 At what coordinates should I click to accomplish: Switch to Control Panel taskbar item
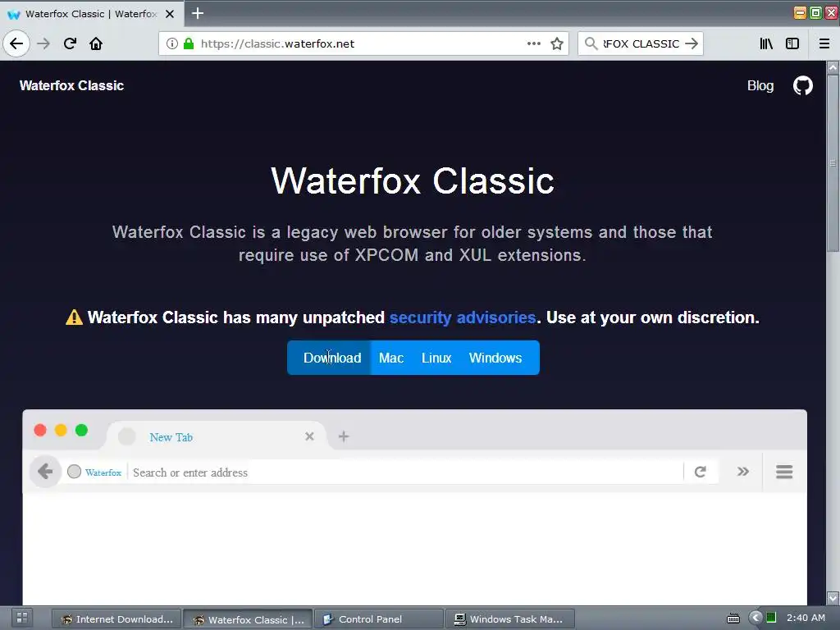pyautogui.click(x=379, y=619)
